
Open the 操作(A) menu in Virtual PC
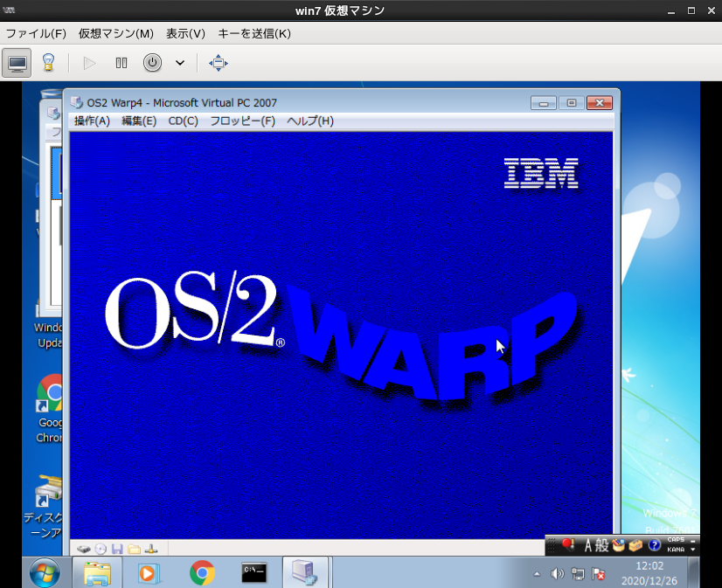[x=92, y=121]
